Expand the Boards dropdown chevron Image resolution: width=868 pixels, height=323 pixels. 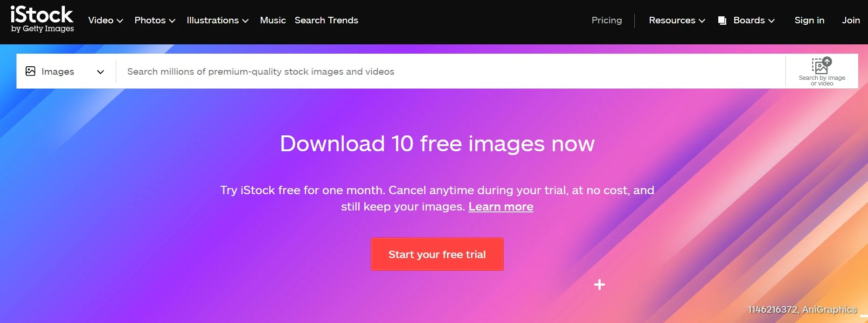coord(771,21)
